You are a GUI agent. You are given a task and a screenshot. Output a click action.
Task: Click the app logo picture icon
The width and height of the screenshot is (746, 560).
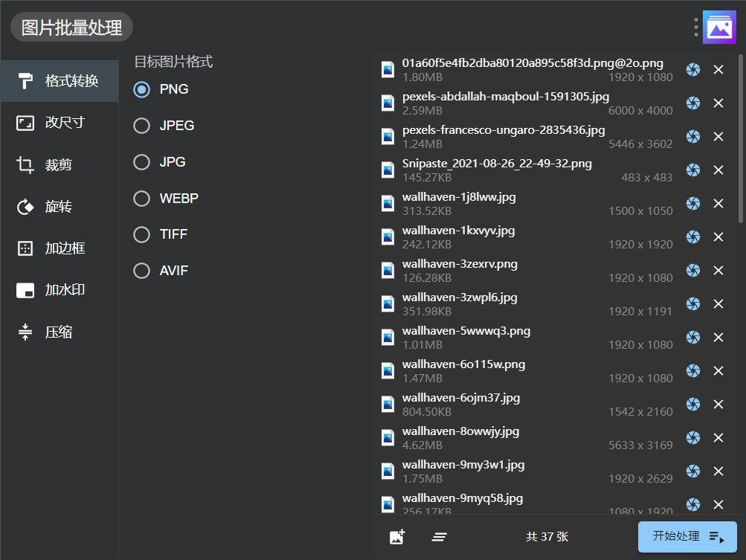click(x=719, y=27)
